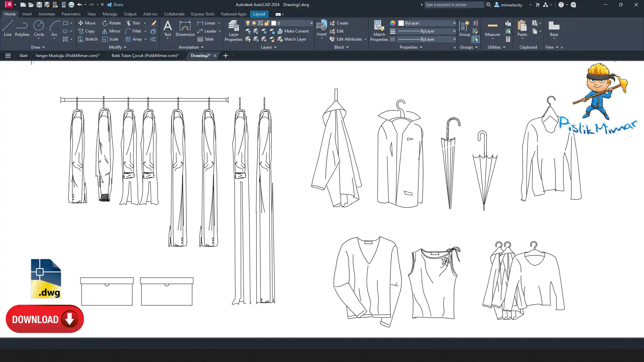Toggle layer lock padlock icon

tap(267, 23)
